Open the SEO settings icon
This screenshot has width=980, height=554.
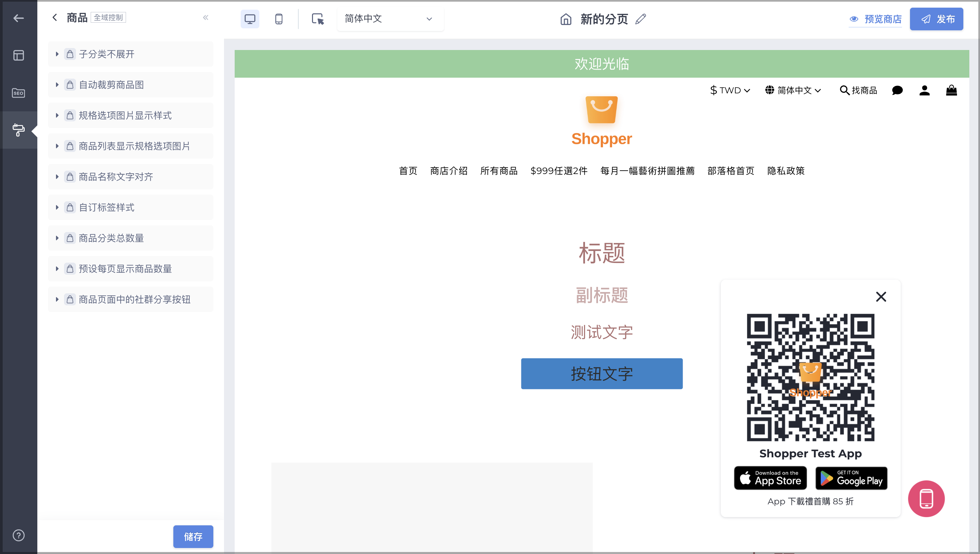pyautogui.click(x=18, y=93)
